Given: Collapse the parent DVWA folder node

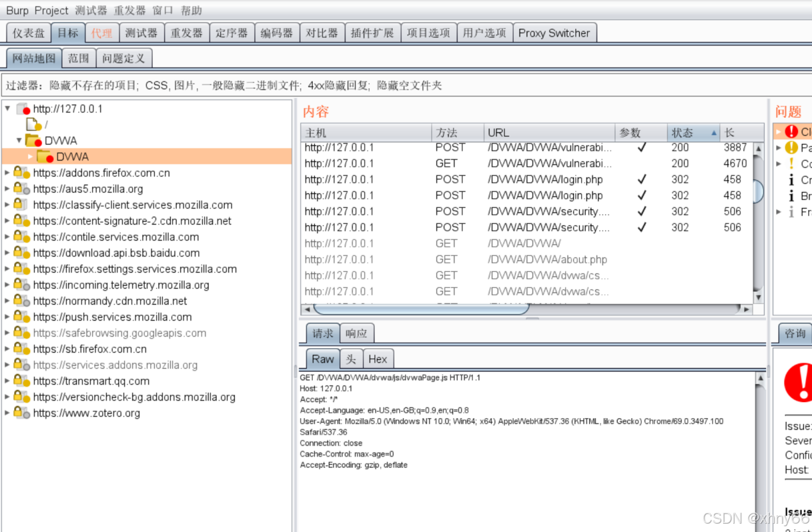Looking at the screenshot, I should [19, 140].
